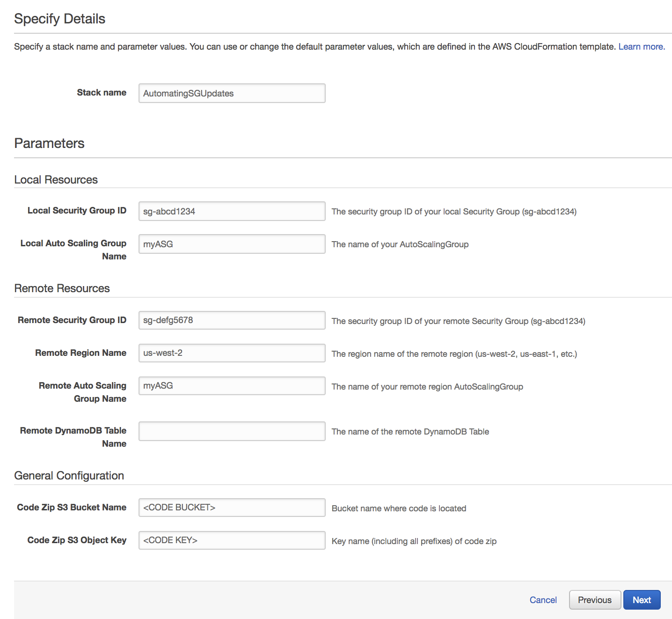Viewport: 672px width, 619px height.
Task: Click the Remote Region Name label
Action: click(80, 353)
